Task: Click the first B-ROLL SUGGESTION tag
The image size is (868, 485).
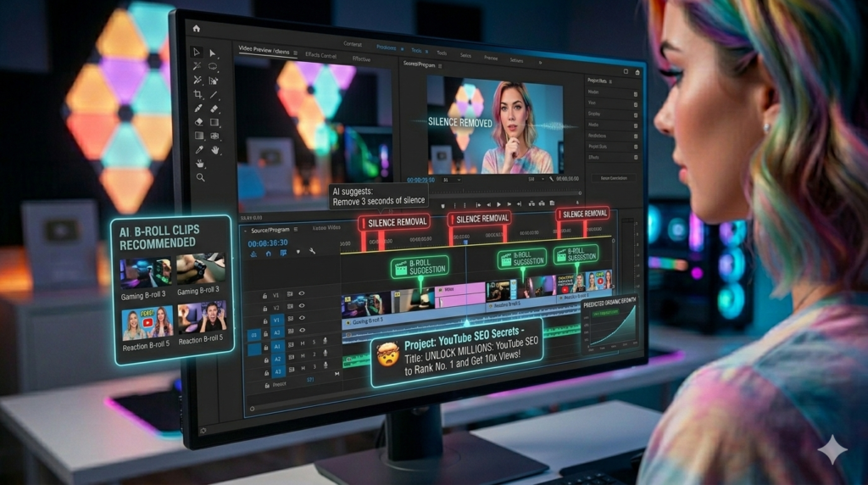Action: [x=420, y=267]
